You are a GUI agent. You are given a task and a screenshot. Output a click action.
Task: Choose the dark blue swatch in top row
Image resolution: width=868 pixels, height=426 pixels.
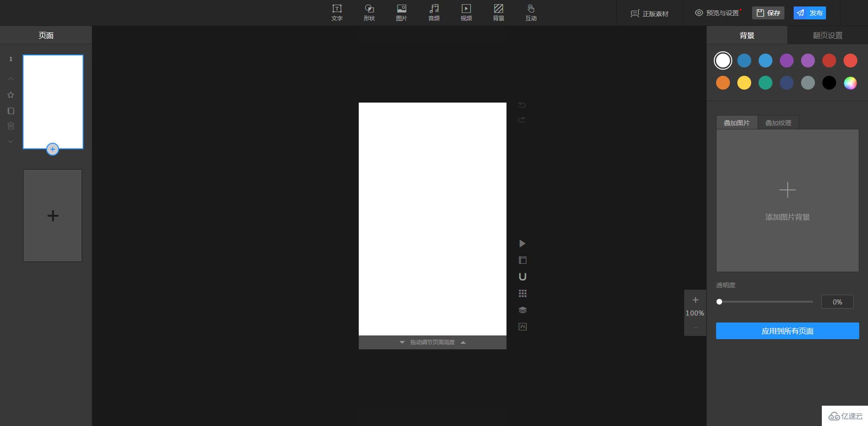(744, 61)
